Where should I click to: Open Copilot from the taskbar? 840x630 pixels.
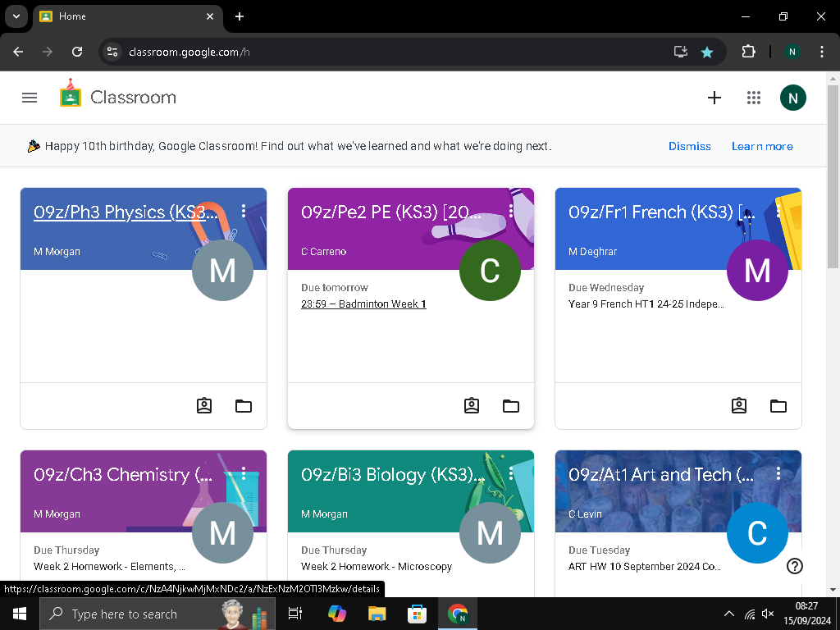336,614
